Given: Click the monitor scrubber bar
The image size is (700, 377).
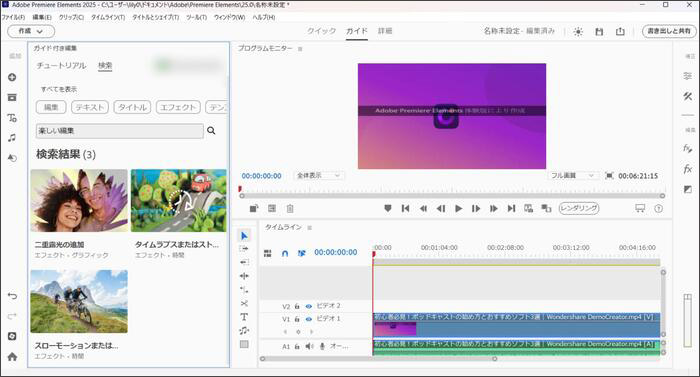Looking at the screenshot, I should [451, 196].
